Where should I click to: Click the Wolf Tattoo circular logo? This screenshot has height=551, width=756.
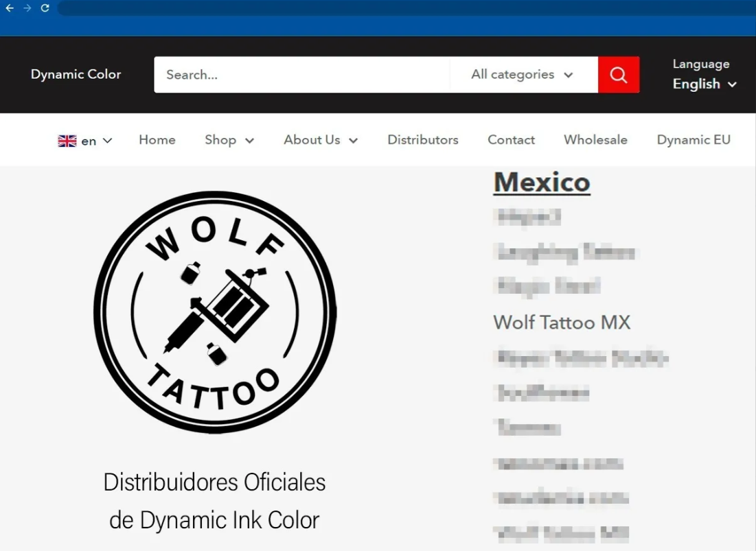pyautogui.click(x=215, y=312)
